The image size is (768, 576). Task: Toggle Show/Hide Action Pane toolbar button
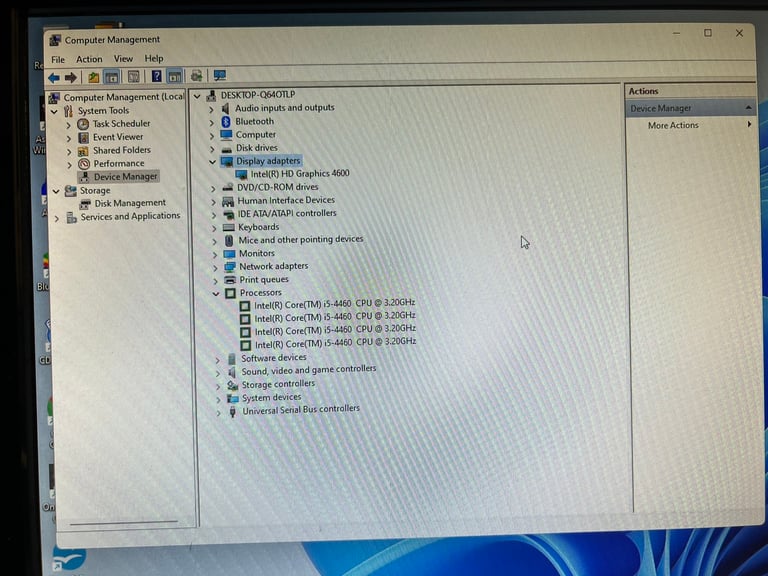174,76
